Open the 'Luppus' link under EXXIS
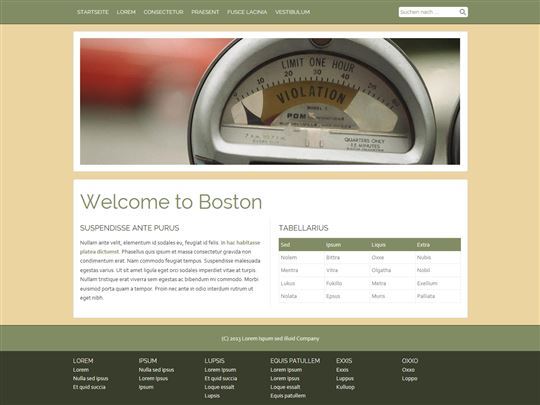Image resolution: width=540 pixels, height=405 pixels. 345,378
